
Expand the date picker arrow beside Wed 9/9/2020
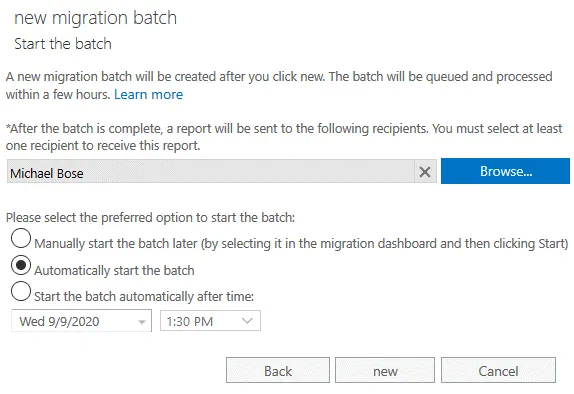click(x=142, y=322)
